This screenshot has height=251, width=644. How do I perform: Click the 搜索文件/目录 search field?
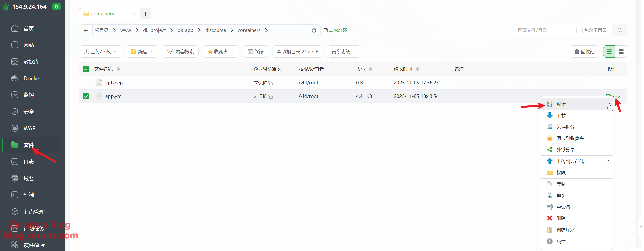[x=544, y=30]
